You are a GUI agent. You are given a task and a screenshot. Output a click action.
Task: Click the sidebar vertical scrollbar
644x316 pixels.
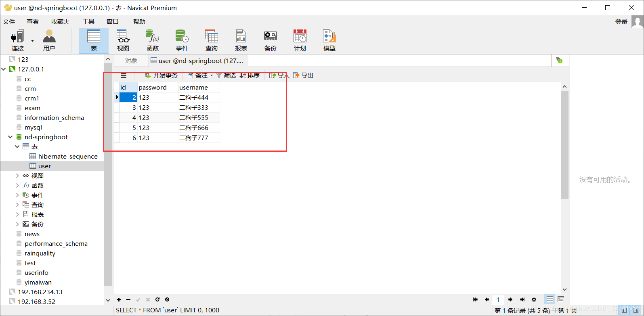point(108,174)
